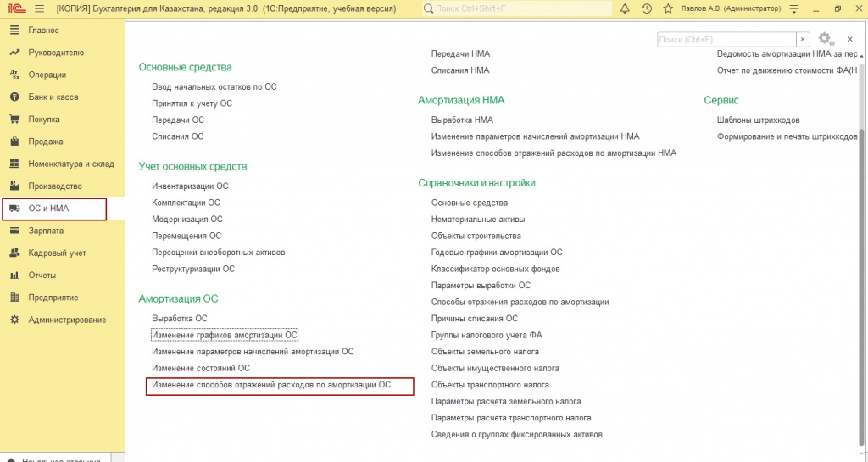Open history clock icon in title bar
The width and height of the screenshot is (868, 462).
point(647,8)
